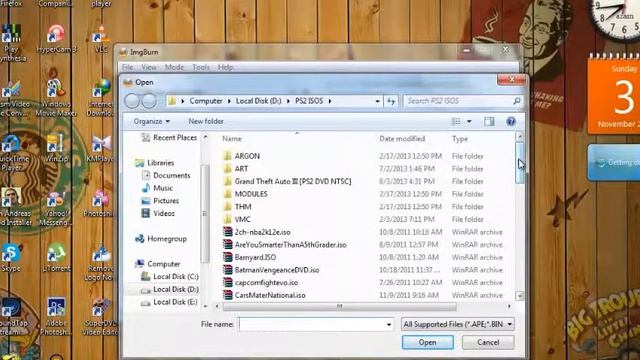Open Windows Movie Maker desktop shortcut
640x360 pixels.
(x=56, y=98)
